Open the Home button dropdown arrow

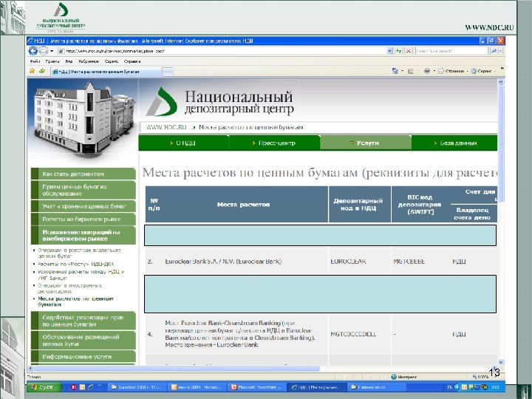[x=403, y=71]
